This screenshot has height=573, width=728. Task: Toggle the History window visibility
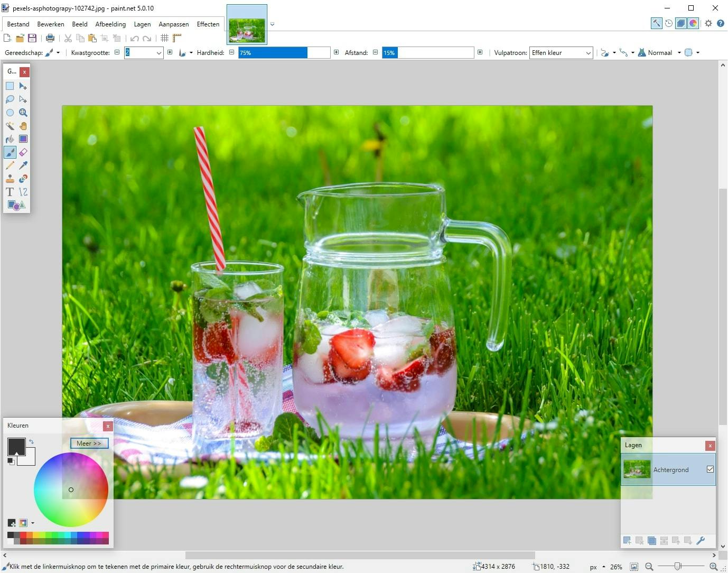669,23
